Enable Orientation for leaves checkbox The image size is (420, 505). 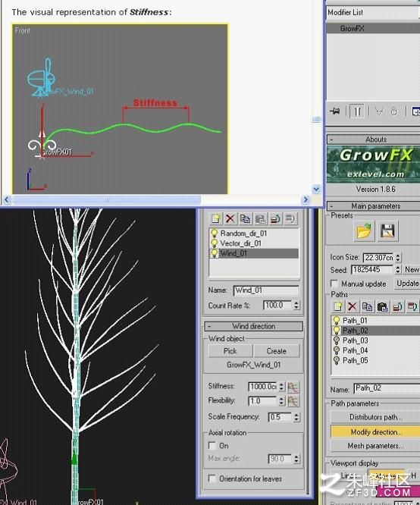tap(212, 478)
